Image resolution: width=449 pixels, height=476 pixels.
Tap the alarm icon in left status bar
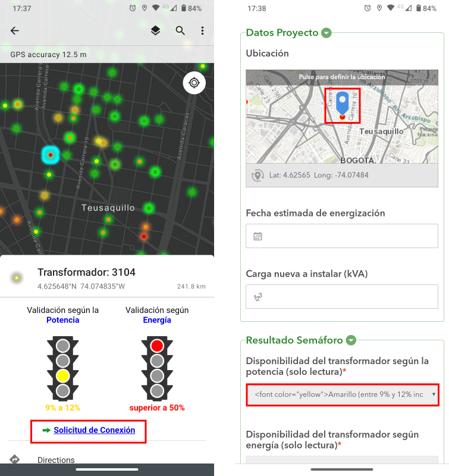coord(133,8)
